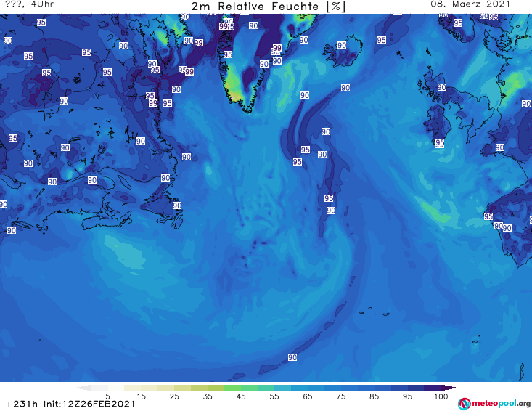
Task: Click the legend value '15'
Action: 141,396
